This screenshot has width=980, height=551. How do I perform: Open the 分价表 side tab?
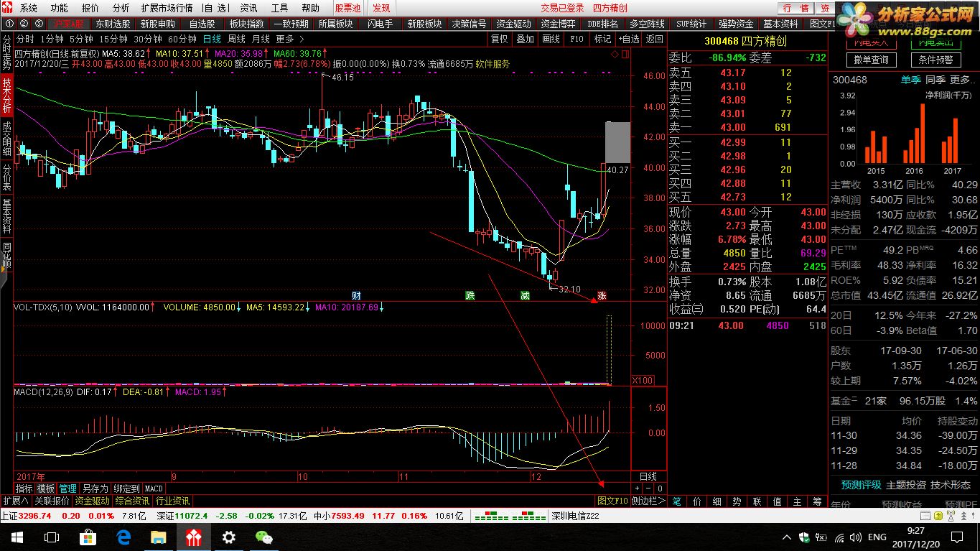pyautogui.click(x=6, y=177)
